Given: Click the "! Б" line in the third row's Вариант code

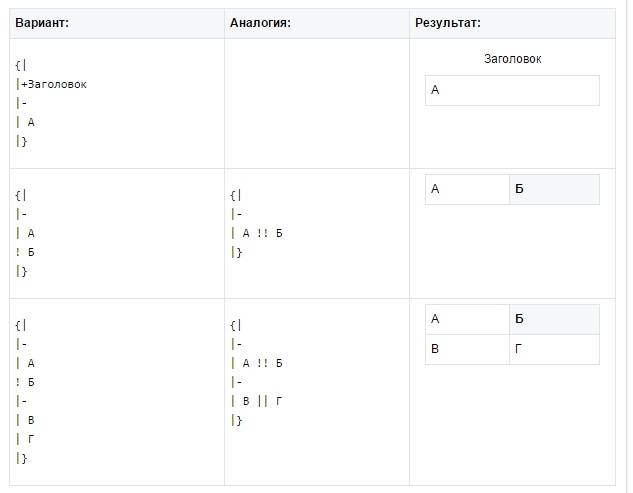Looking at the screenshot, I should (26, 382).
